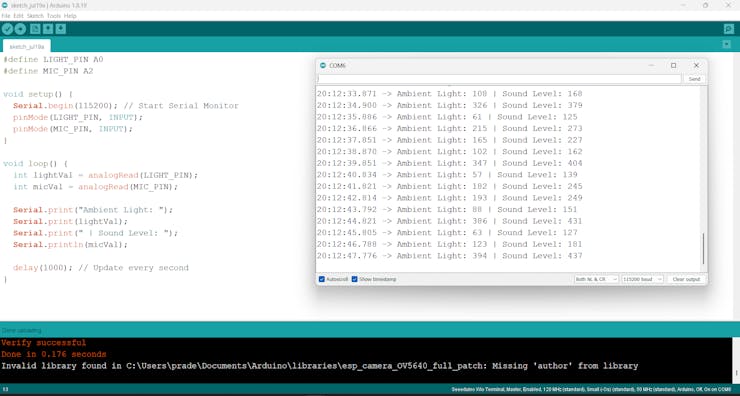Toggle the Autoscroll checkbox

322,279
